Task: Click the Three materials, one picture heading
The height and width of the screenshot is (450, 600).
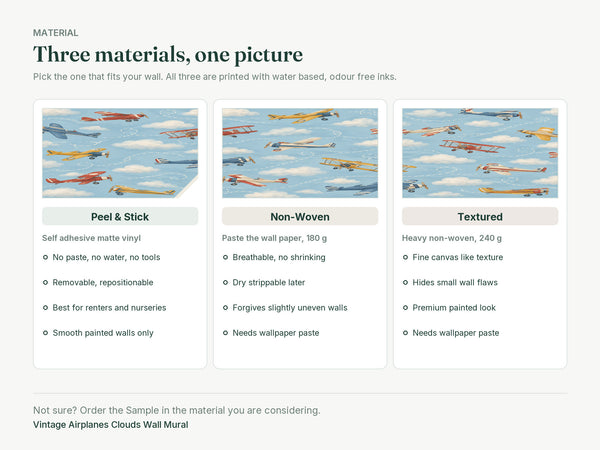Action: 168,55
